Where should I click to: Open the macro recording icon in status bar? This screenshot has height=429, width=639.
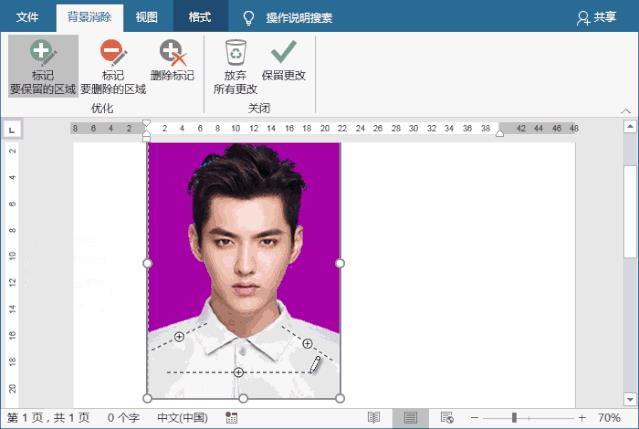(232, 417)
